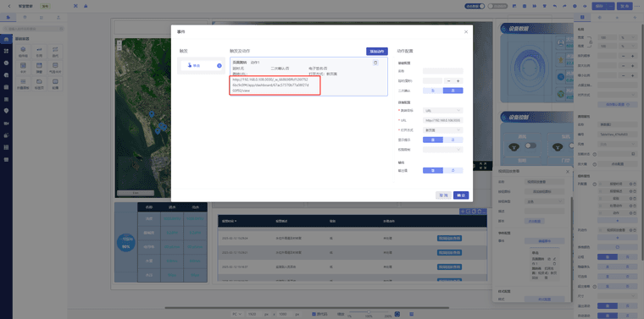Screen dimensions: 644x319
Task: Click the undo arrow in top toolbar
Action: click(554, 6)
